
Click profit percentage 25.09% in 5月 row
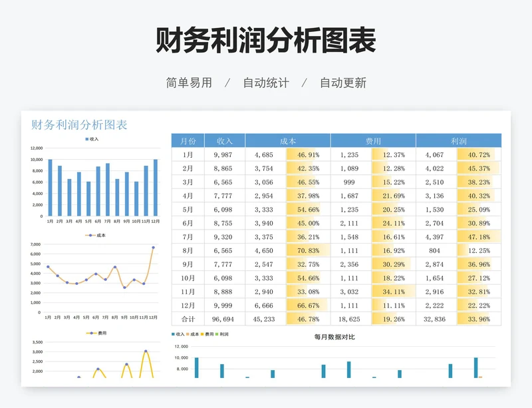[479, 210]
